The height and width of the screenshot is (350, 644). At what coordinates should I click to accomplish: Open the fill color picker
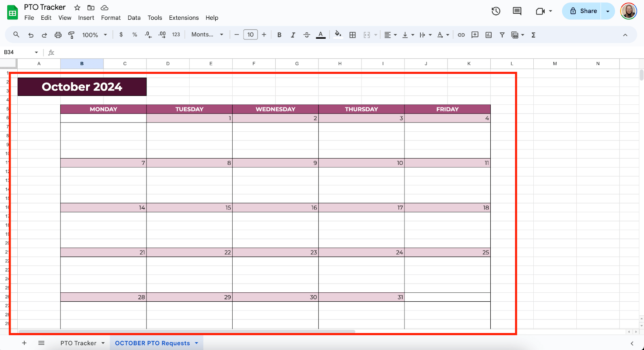tap(338, 35)
